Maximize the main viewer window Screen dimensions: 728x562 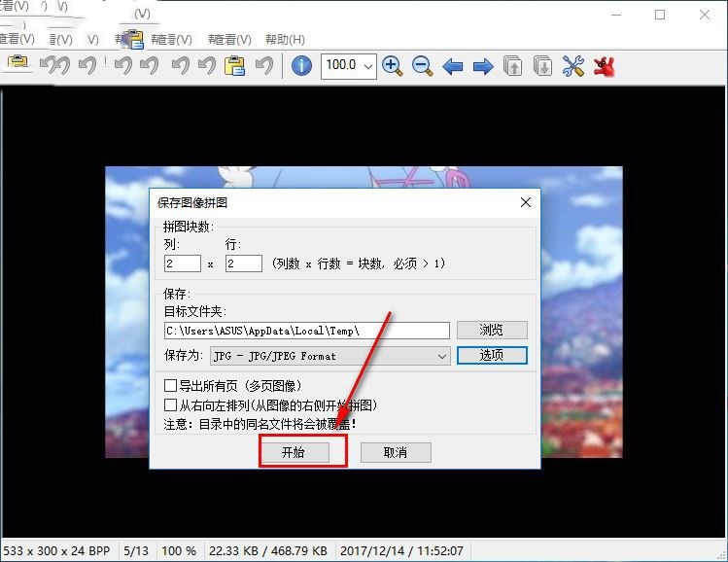tap(660, 15)
